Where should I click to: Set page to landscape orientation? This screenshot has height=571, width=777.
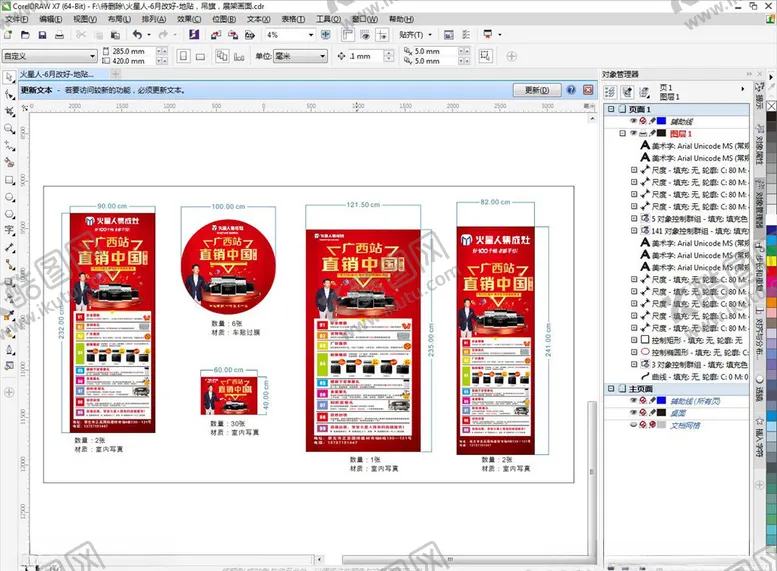(200, 56)
